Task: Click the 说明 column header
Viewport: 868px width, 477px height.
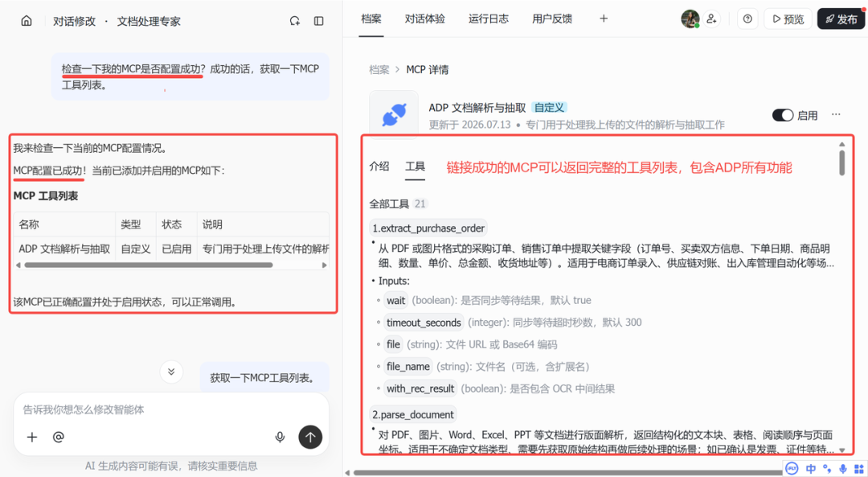Action: pyautogui.click(x=263, y=224)
